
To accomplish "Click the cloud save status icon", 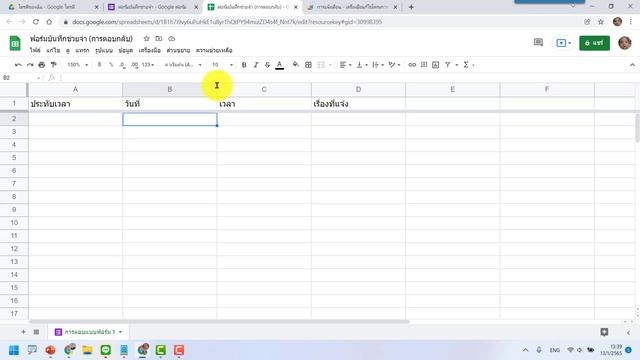I will pos(171,38).
